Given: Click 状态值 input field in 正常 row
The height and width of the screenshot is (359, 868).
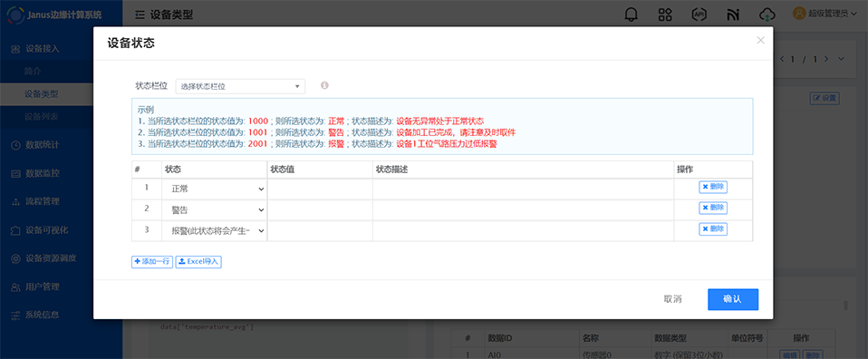Looking at the screenshot, I should pos(320,189).
